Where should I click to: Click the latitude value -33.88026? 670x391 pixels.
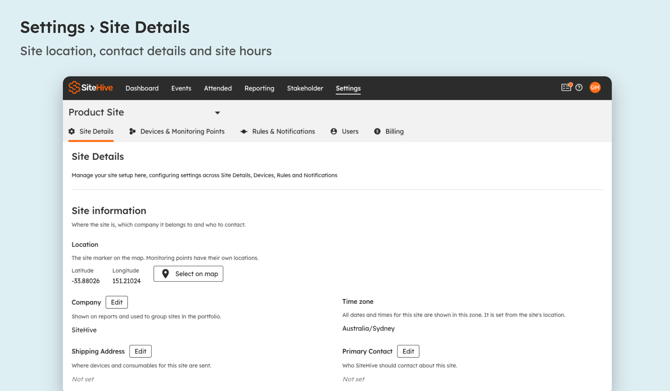pos(85,281)
